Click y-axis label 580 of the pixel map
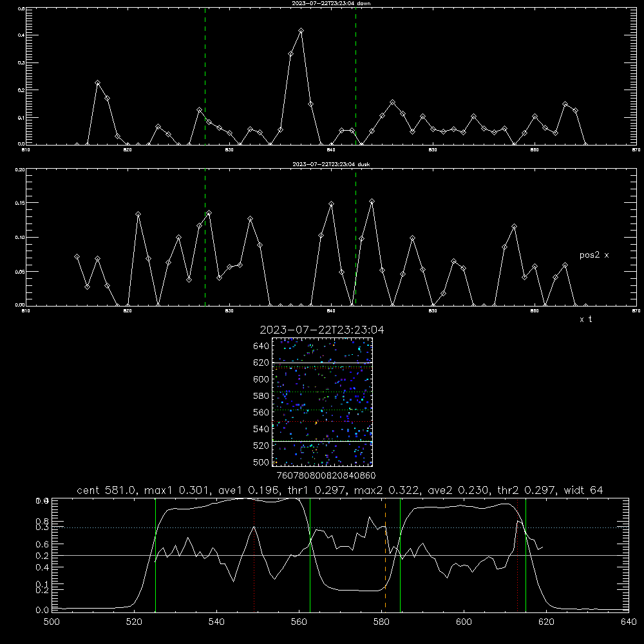 [x=261, y=396]
